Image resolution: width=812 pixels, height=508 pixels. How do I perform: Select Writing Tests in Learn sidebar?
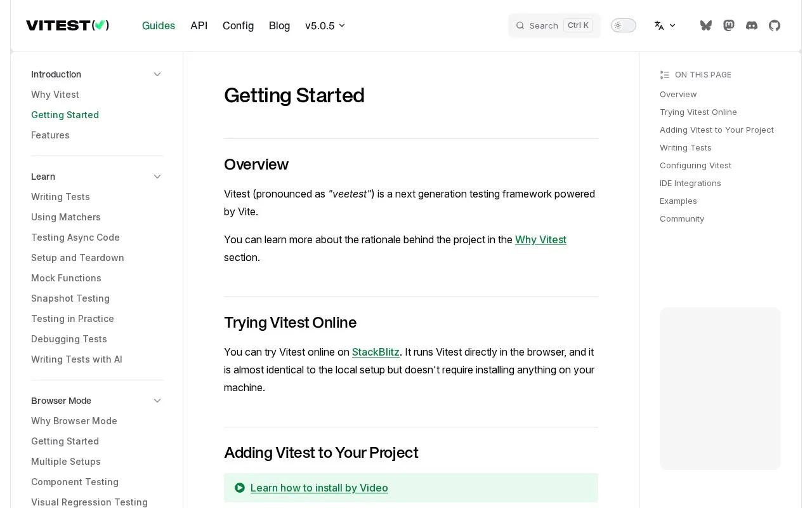[x=60, y=197]
